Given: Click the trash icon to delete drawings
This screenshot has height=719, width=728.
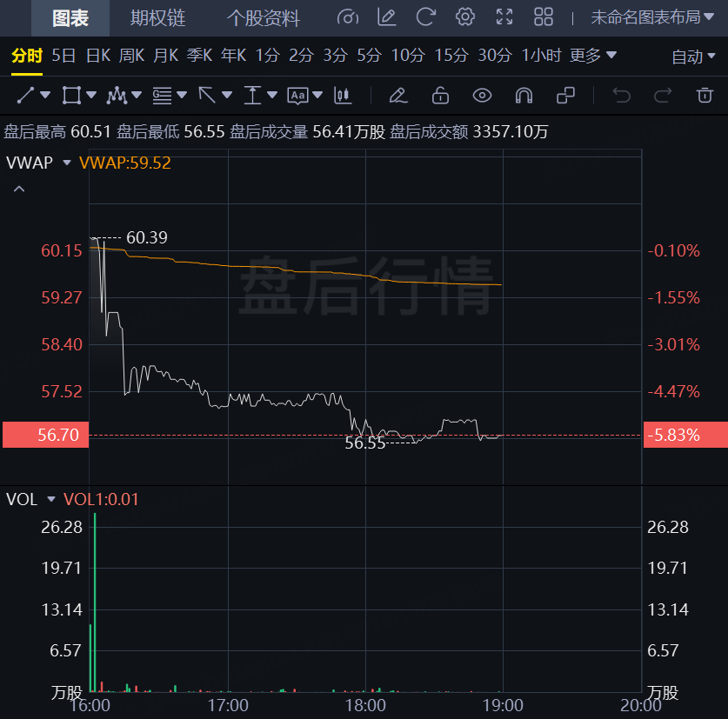Looking at the screenshot, I should click(705, 95).
